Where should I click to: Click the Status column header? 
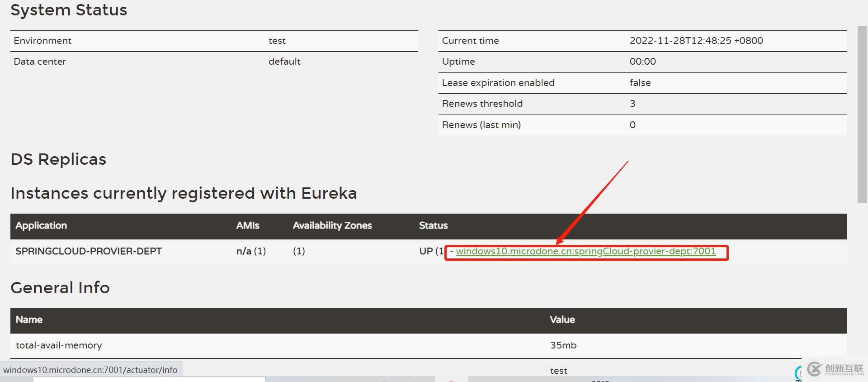click(x=433, y=225)
